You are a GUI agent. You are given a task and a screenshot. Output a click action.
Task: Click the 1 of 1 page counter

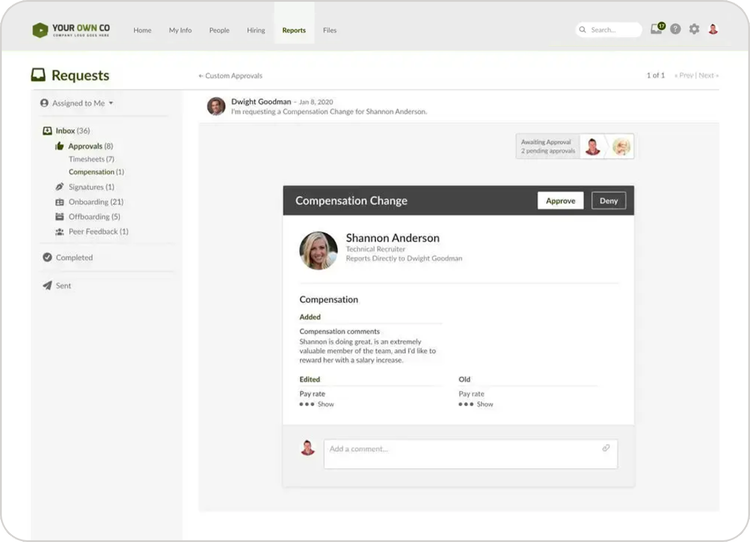click(656, 75)
